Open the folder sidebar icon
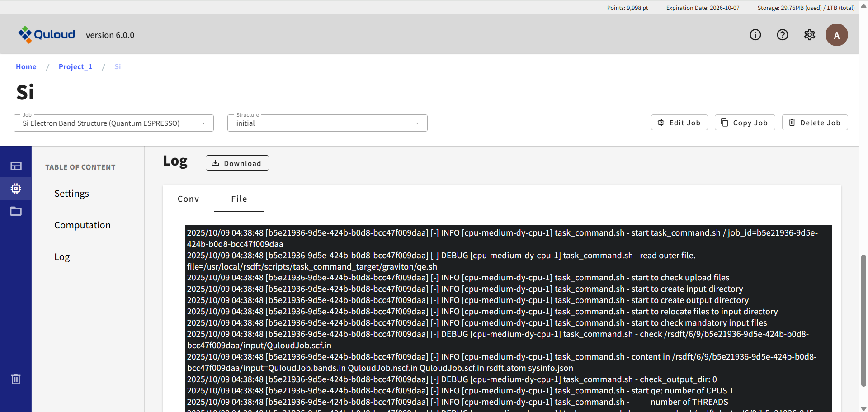Image resolution: width=868 pixels, height=412 pixels. point(16,211)
